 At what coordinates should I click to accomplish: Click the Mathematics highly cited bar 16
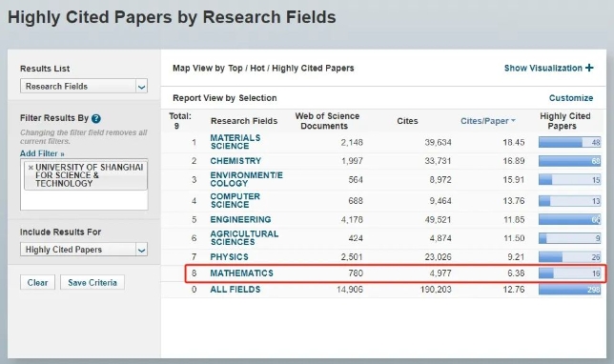(x=569, y=273)
